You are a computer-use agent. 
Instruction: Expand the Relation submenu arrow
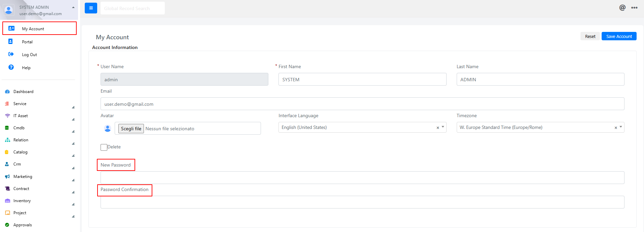[73, 144]
